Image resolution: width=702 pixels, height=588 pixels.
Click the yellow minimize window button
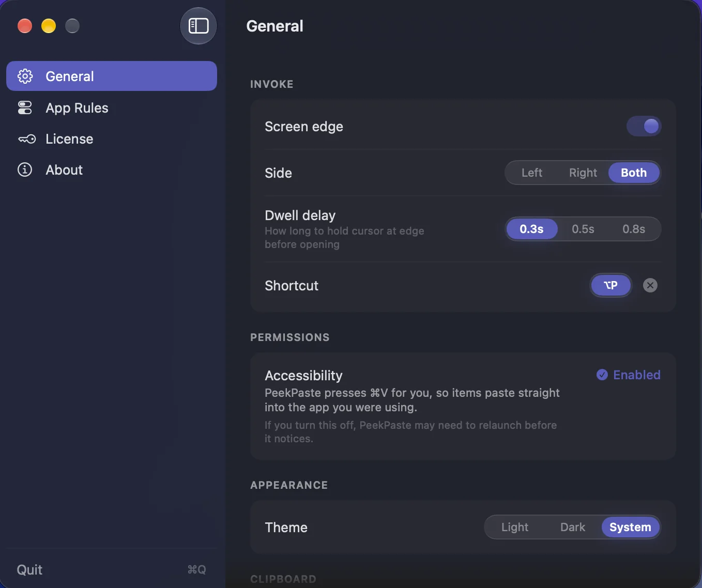49,26
